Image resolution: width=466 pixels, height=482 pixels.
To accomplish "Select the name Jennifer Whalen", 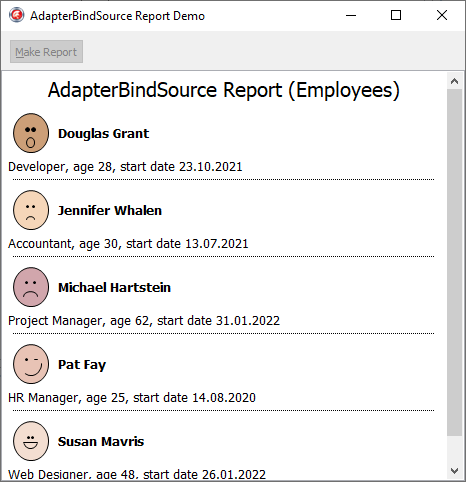I will 110,211.
